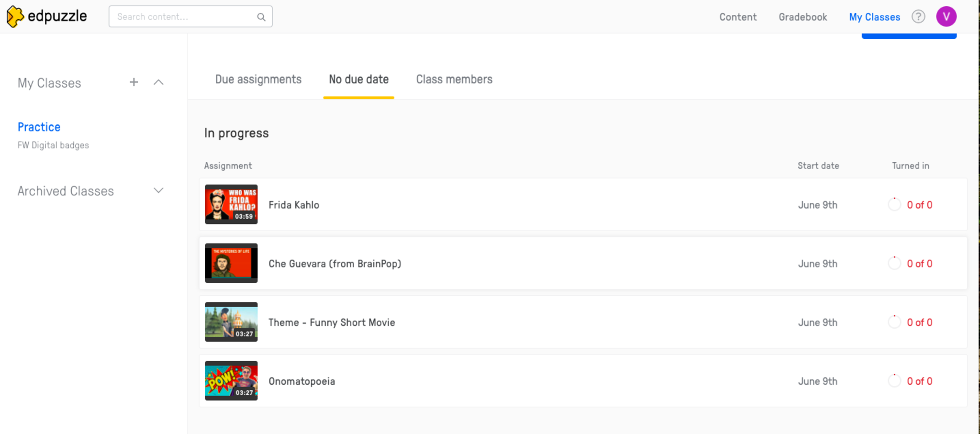Open the Theme - Funny Short Movie assignment
The image size is (980, 434).
click(x=332, y=323)
